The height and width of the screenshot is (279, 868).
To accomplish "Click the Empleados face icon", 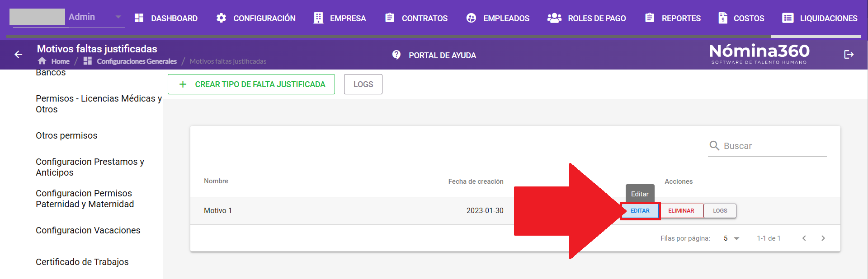I will (471, 18).
